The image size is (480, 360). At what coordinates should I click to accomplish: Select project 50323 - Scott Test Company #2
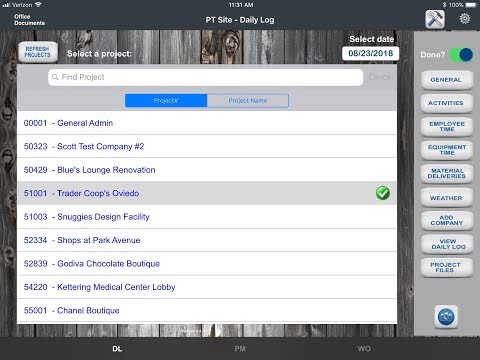point(207,146)
